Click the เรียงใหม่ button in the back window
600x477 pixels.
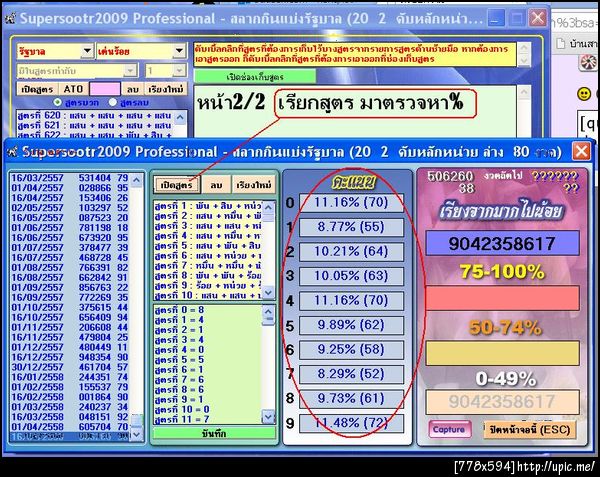point(166,89)
